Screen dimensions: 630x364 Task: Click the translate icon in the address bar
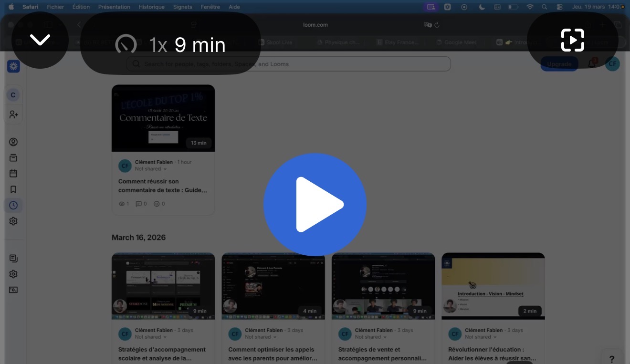pyautogui.click(x=428, y=25)
